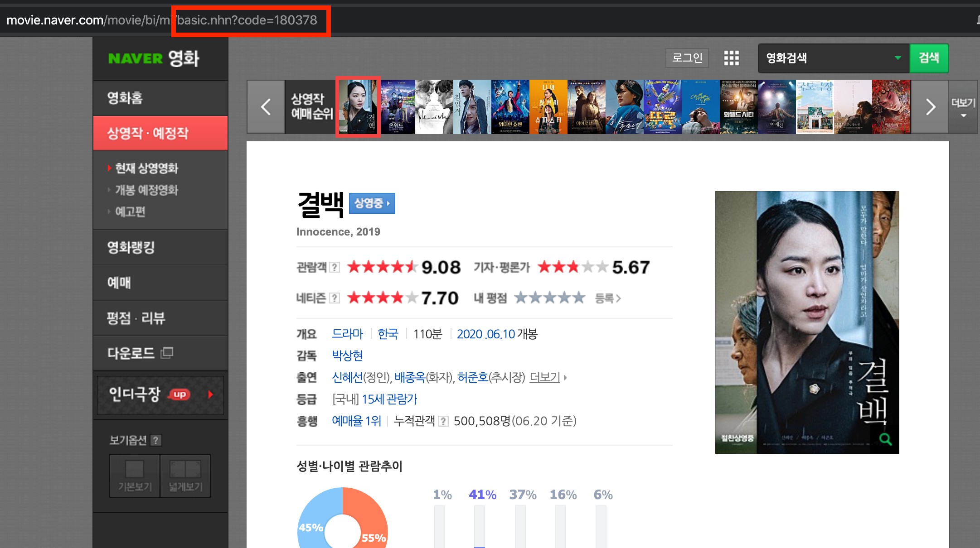Click the help icon next to 네티즌
The height and width of the screenshot is (548, 980).
click(x=335, y=298)
